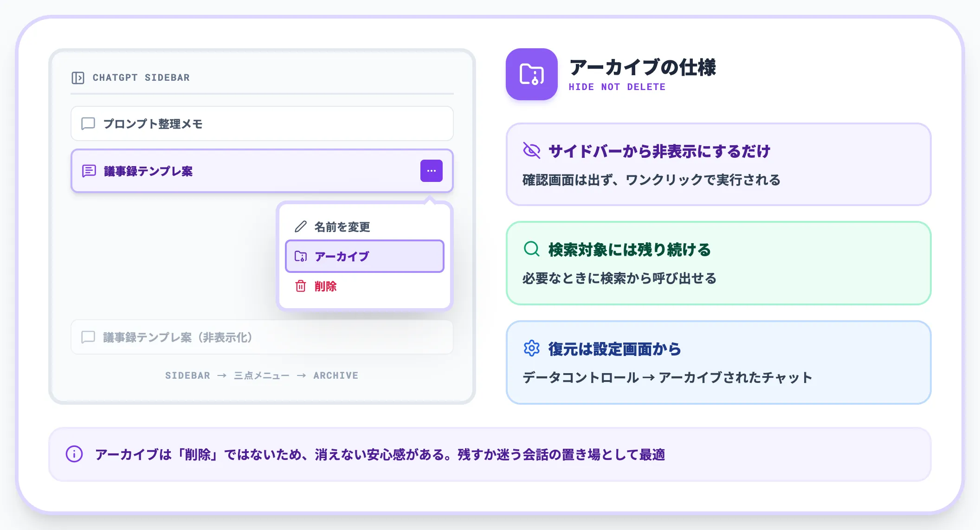Click the sidebar toggle icon beside CHATGPT SIDEBAR
The width and height of the screenshot is (980, 530).
(78, 78)
